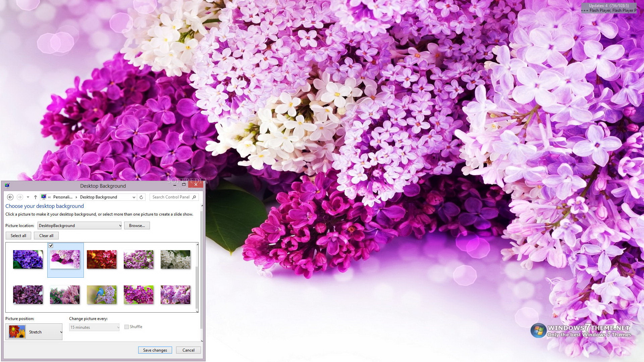Open the recent locations arrow
The image size is (644, 362).
pyautogui.click(x=28, y=197)
